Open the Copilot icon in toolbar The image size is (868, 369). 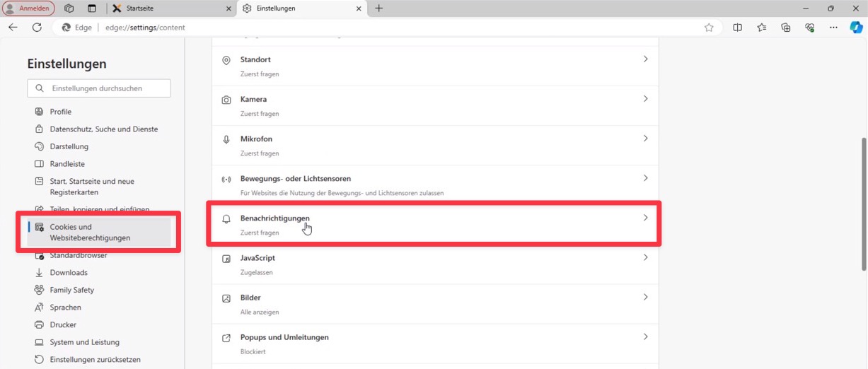tap(856, 28)
